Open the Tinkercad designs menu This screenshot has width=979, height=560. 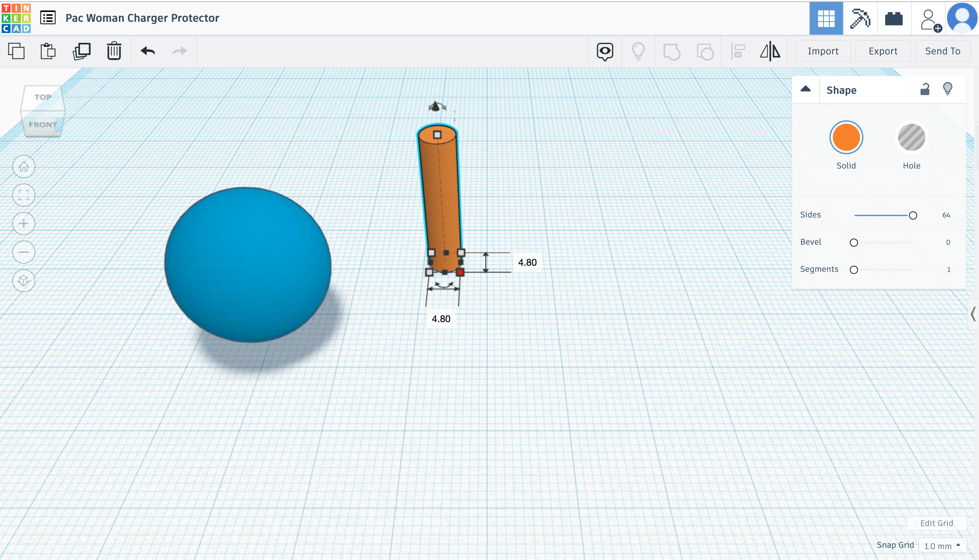47,18
